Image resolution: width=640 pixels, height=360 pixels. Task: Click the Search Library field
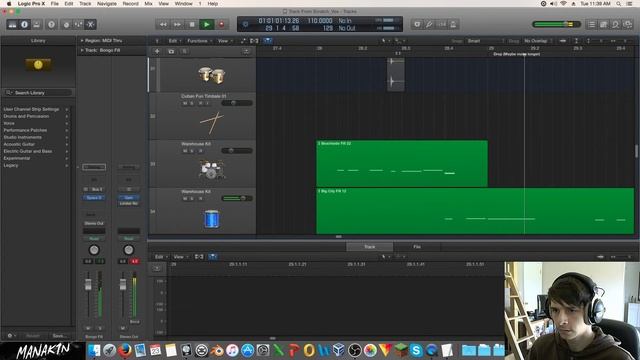(38, 93)
